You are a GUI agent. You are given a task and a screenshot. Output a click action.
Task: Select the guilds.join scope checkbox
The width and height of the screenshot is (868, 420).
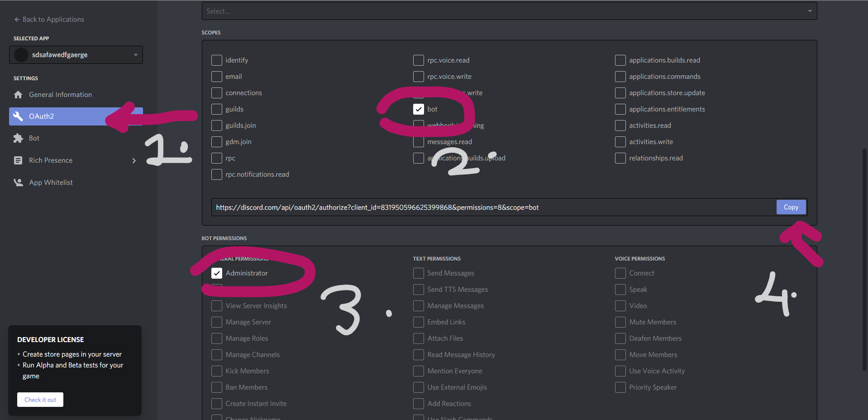tap(217, 126)
